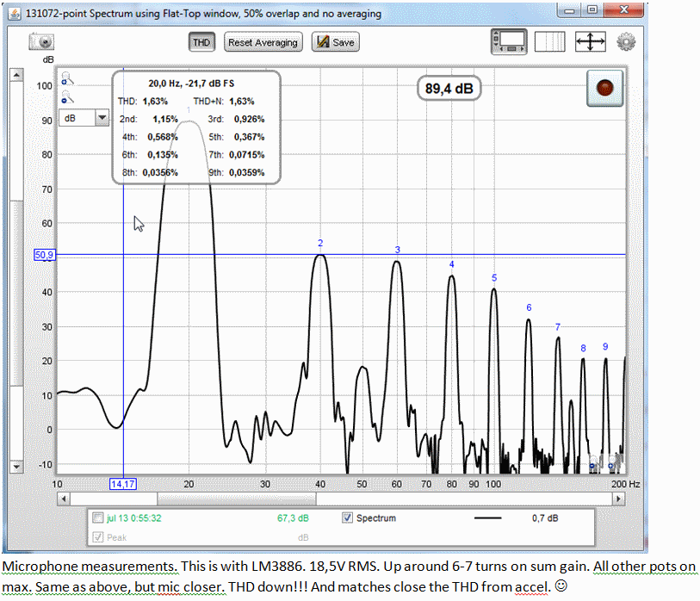Capture graph with the camera icon
Viewport: 700px width, 601px height.
coord(41,42)
